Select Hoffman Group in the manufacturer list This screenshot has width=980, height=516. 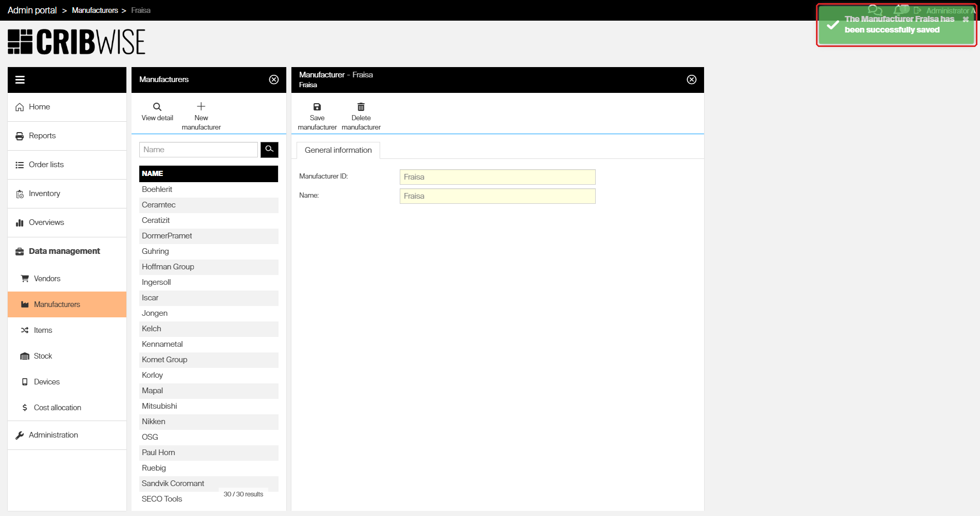[x=208, y=267]
